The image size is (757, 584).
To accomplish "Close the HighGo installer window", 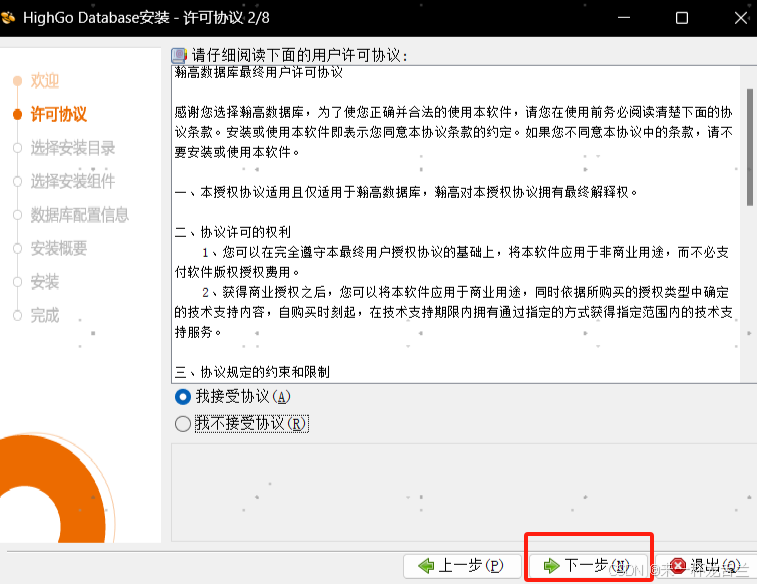I will coord(741,18).
